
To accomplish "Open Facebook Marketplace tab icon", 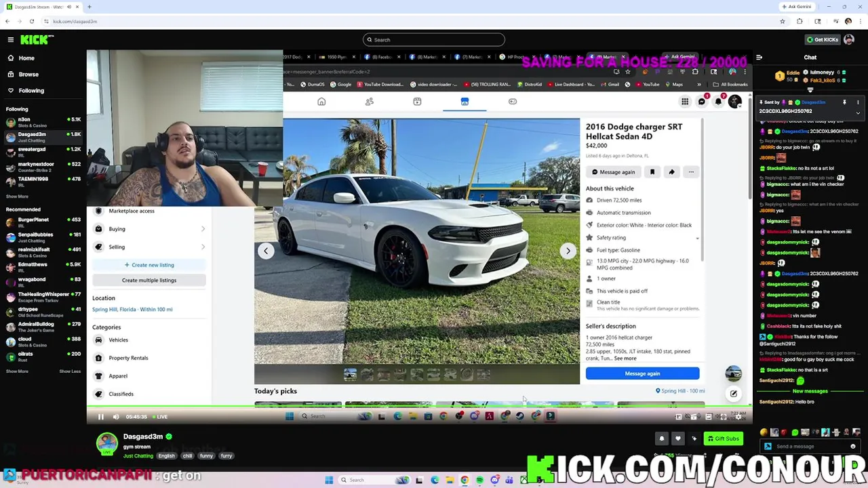I will click(465, 102).
